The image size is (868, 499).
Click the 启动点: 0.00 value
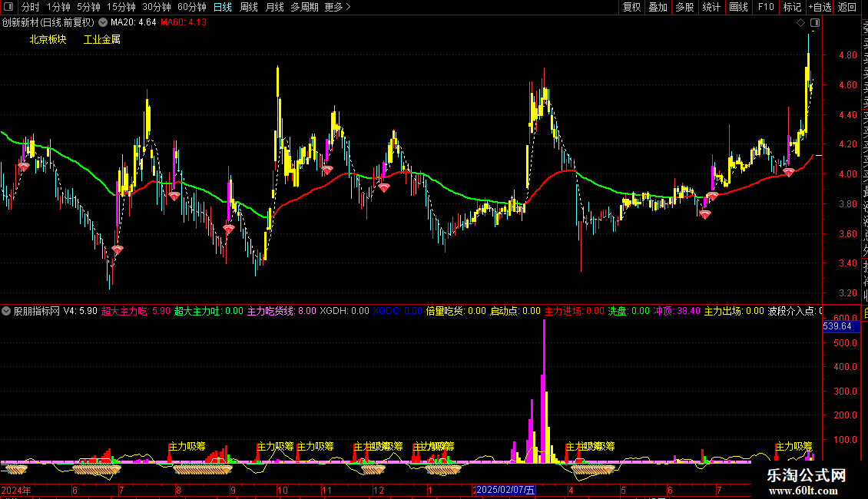tap(515, 311)
